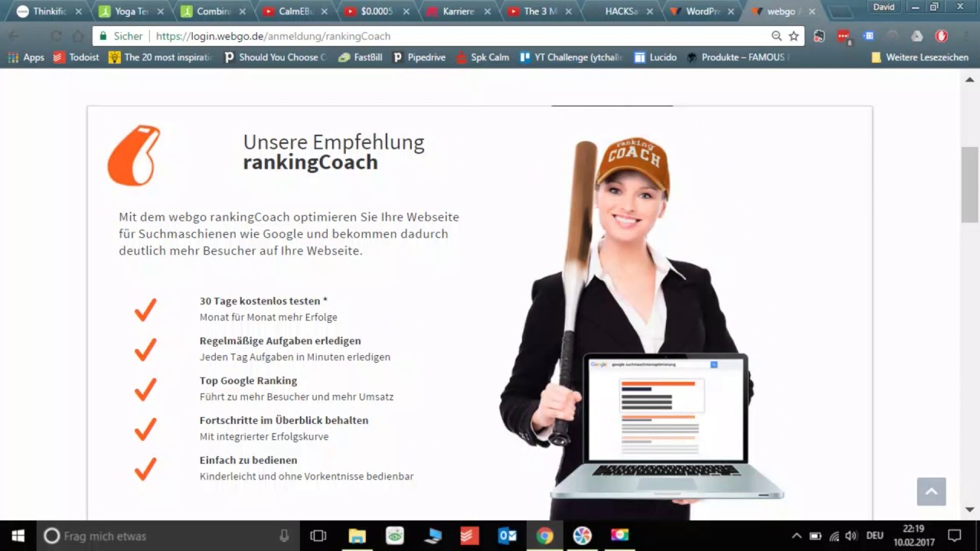This screenshot has width=980, height=551.
Task: Click the browser back arrow
Action: tap(15, 36)
